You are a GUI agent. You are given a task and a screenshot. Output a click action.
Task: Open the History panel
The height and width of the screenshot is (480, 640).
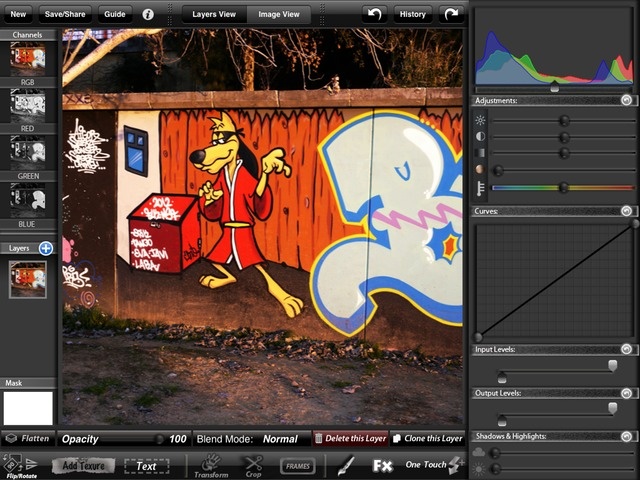tap(413, 14)
